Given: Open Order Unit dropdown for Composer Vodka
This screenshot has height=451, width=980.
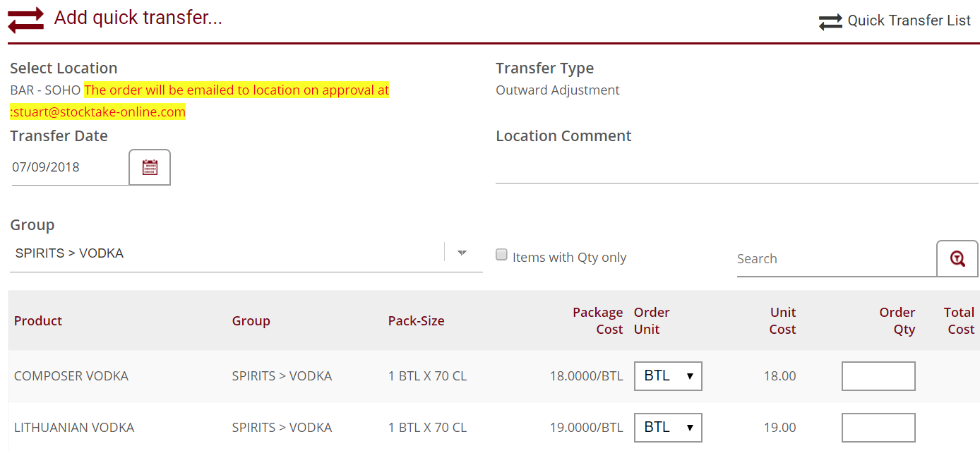Looking at the screenshot, I should click(x=668, y=376).
